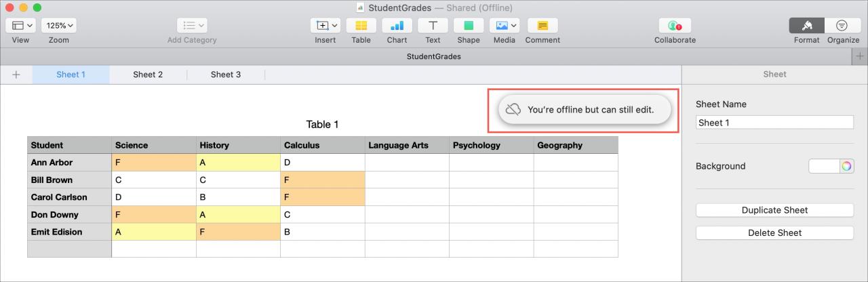Click the Comment toolbar icon
The width and height of the screenshot is (868, 282).
(542, 26)
